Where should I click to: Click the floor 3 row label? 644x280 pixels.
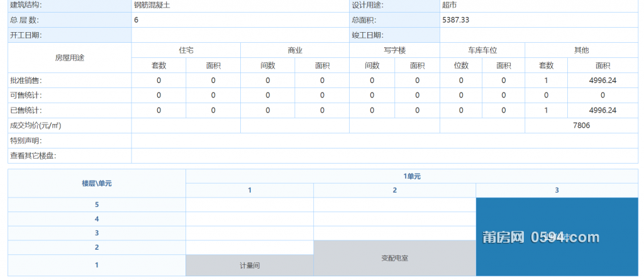click(97, 233)
